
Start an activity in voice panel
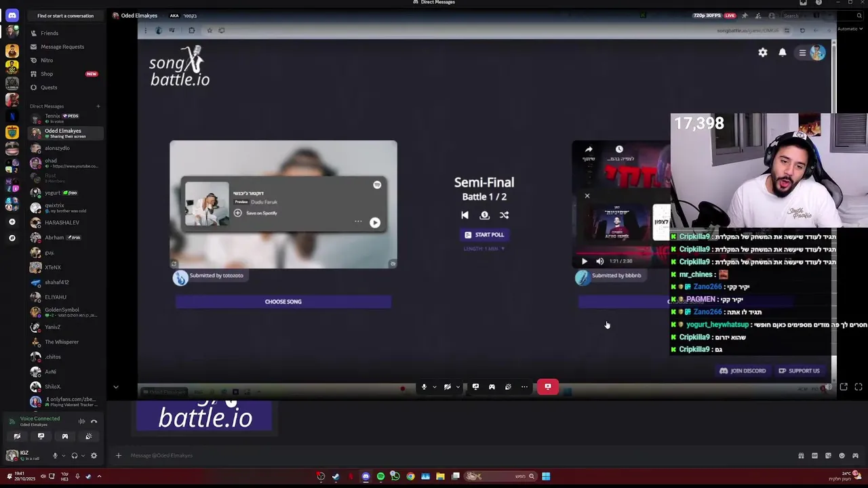point(64,436)
